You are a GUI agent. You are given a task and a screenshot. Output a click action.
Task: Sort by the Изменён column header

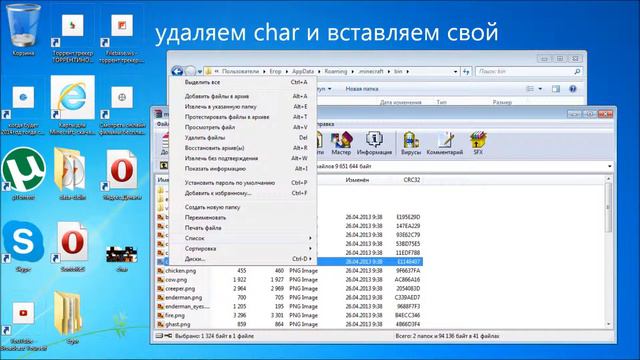click(x=357, y=180)
